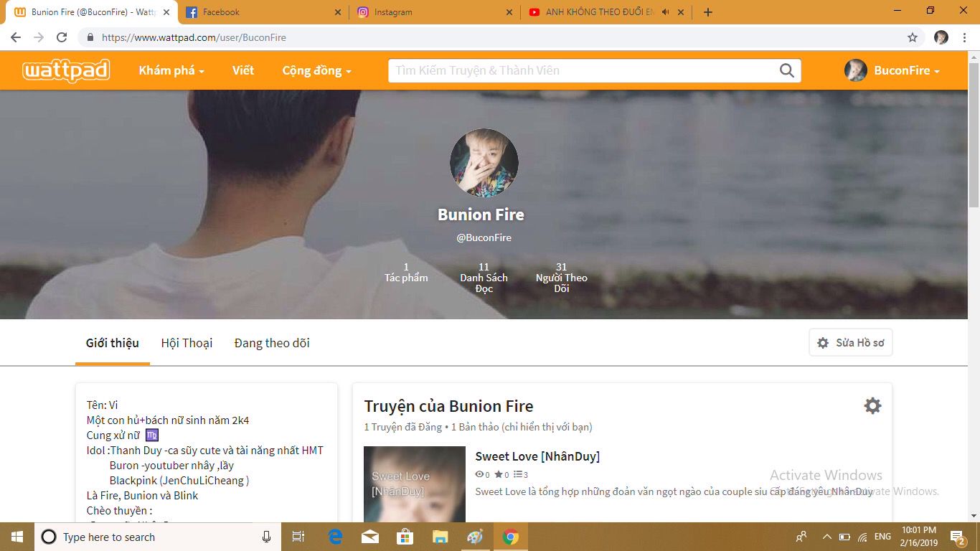Click the Sweet Love story cover thumbnail
Screen dimensions: 980x551
point(415,484)
